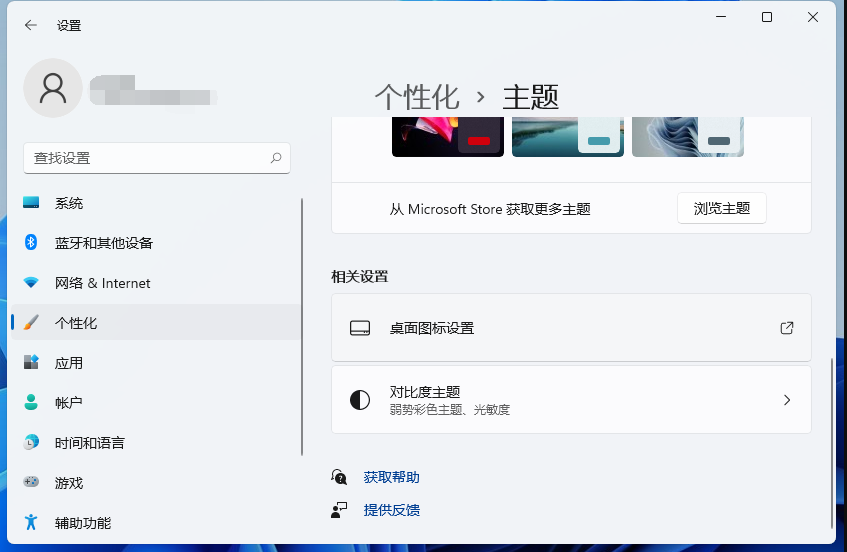
Task: Click the 提供反馈 feedback person icon
Action: click(339, 510)
